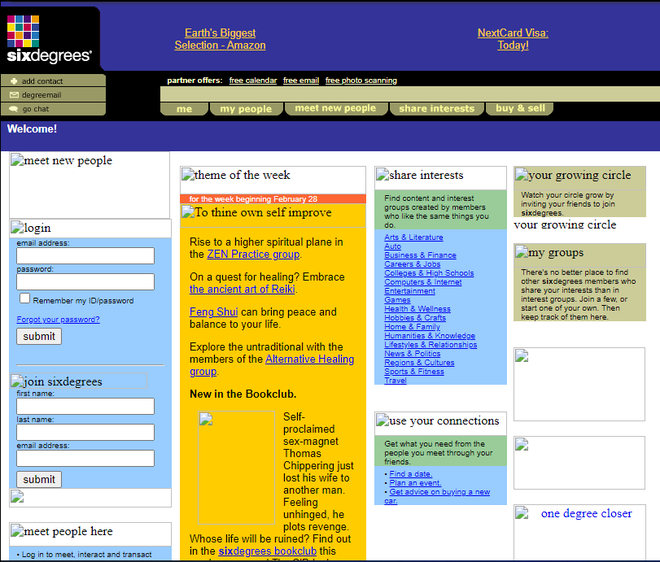Browse Colleges & High Schools category
Screen dimensions: 660x562
coord(429,273)
